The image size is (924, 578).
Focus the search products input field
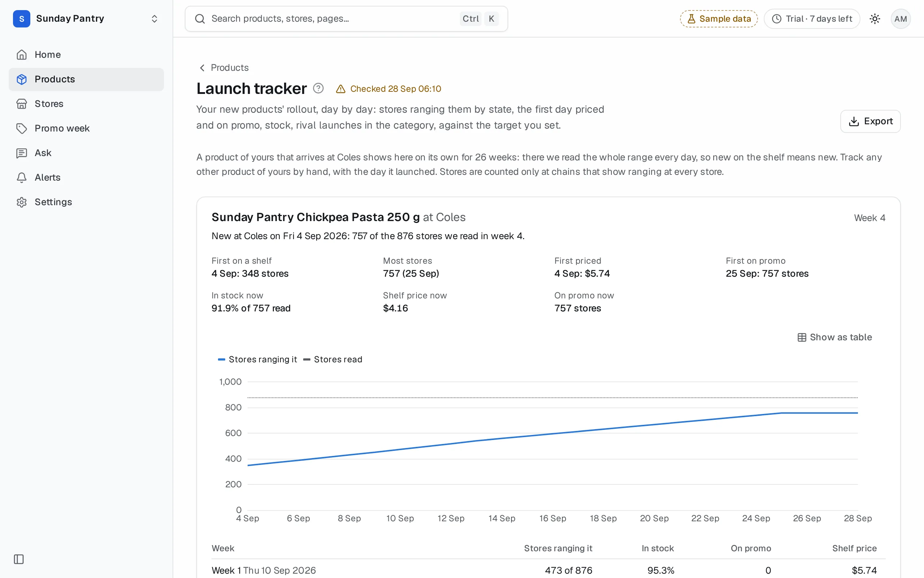tap(346, 19)
